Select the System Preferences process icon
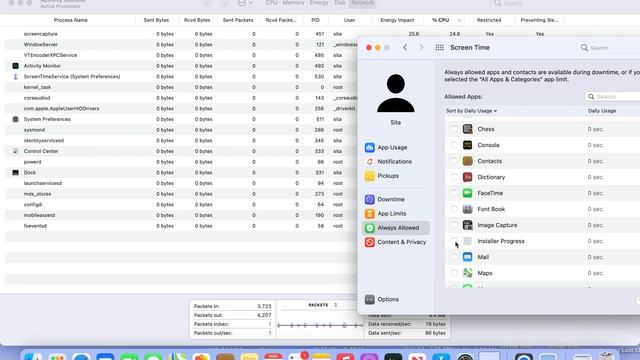Viewport: 640px width, 360px height. [x=16, y=119]
